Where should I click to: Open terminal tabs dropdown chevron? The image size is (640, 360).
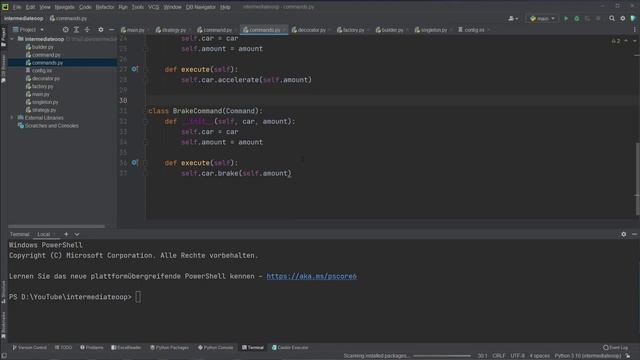tap(77, 234)
